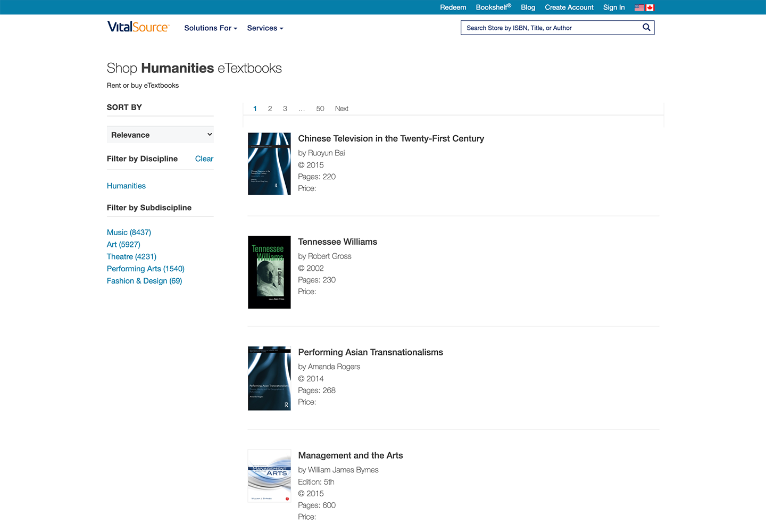
Task: Open Management and the Arts cover thumbnail
Action: click(269, 476)
